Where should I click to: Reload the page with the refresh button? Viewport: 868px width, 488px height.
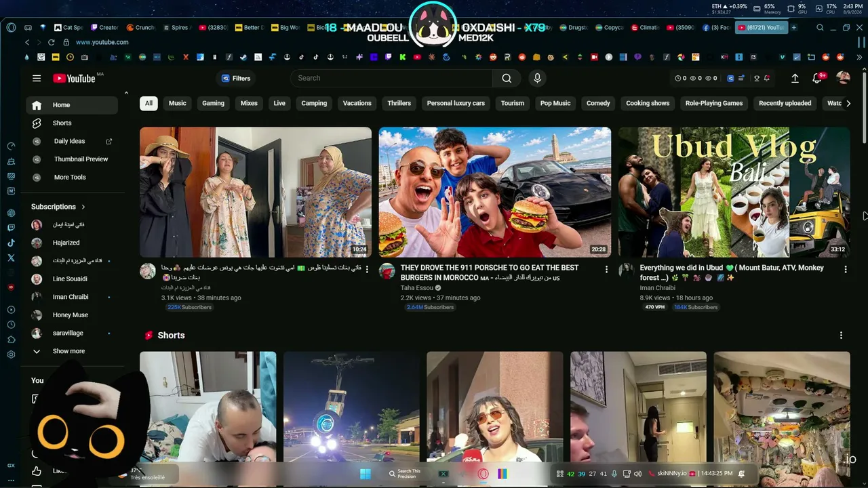click(51, 42)
